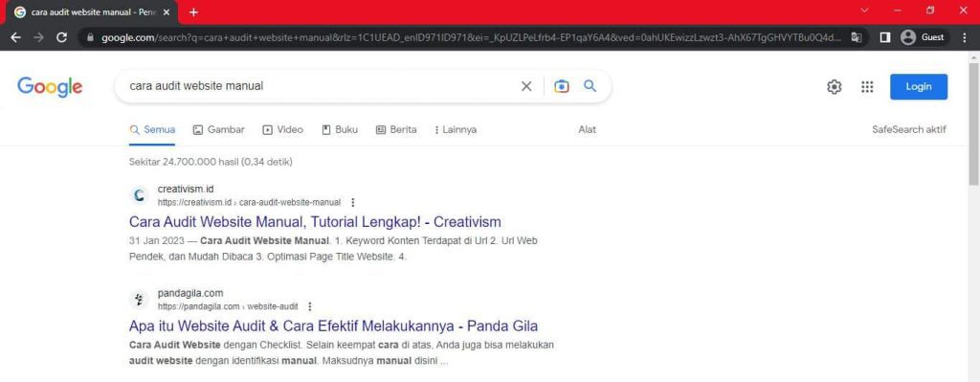Minimize the Chrome window
The image size is (980, 382).
click(898, 10)
